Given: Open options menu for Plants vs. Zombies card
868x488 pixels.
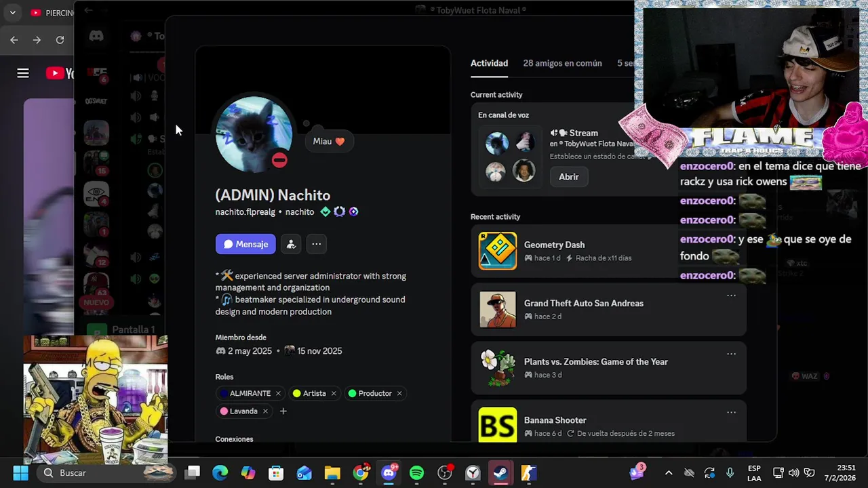Looking at the screenshot, I should (x=731, y=354).
